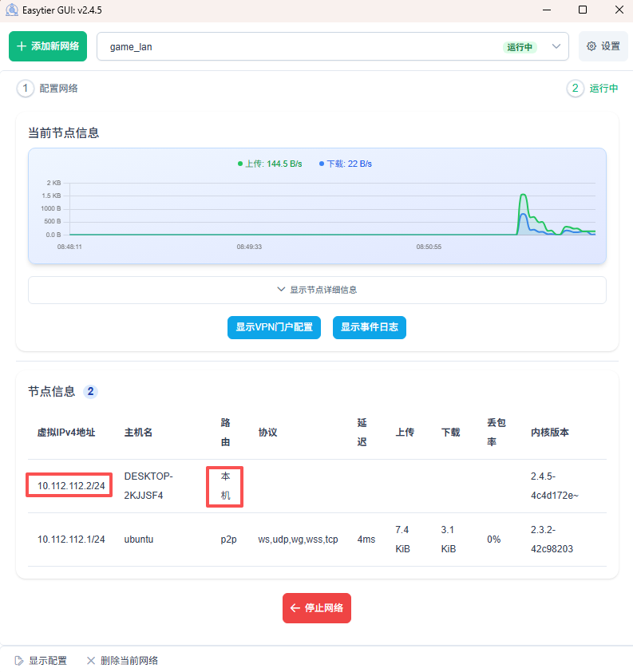Click the 添加新网络 button
Screen dimensions: 633x672
(x=48, y=46)
